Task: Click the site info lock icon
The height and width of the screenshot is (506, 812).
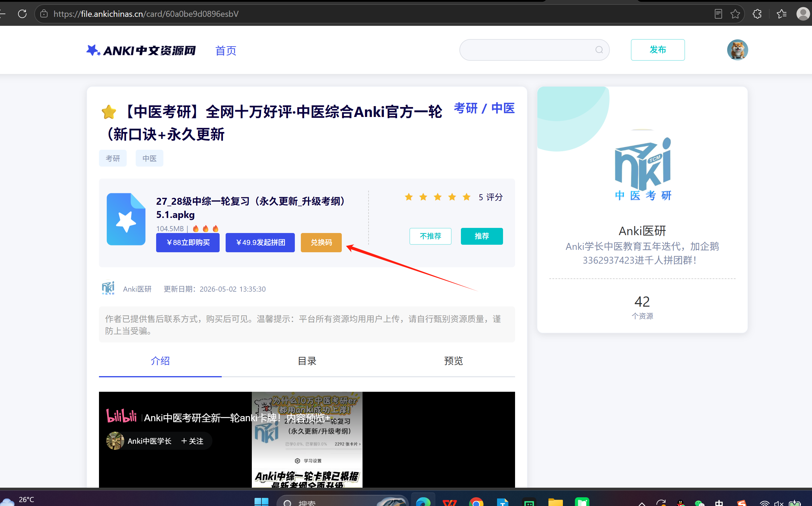Action: (x=44, y=14)
